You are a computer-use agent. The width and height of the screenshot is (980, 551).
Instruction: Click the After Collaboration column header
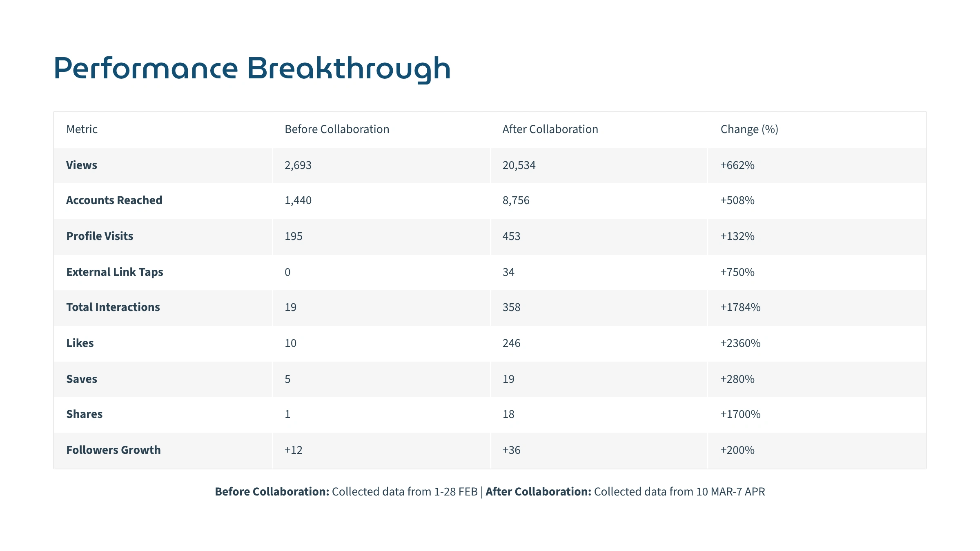[x=550, y=129]
